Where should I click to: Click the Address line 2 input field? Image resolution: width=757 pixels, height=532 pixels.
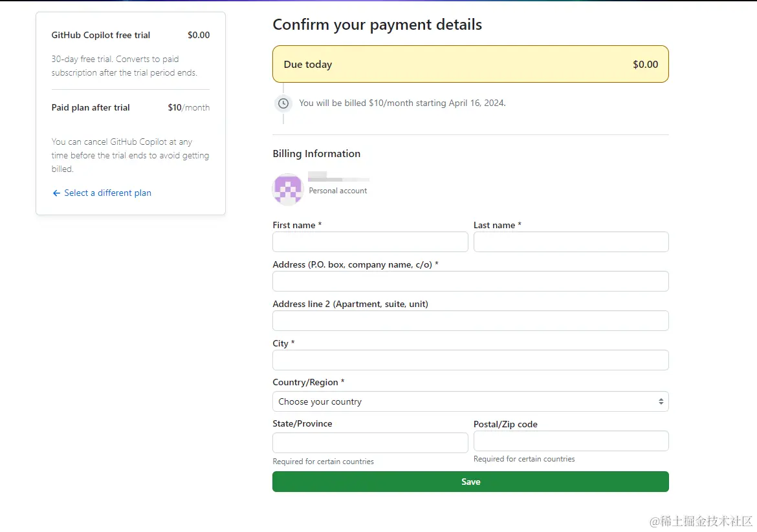click(x=470, y=321)
